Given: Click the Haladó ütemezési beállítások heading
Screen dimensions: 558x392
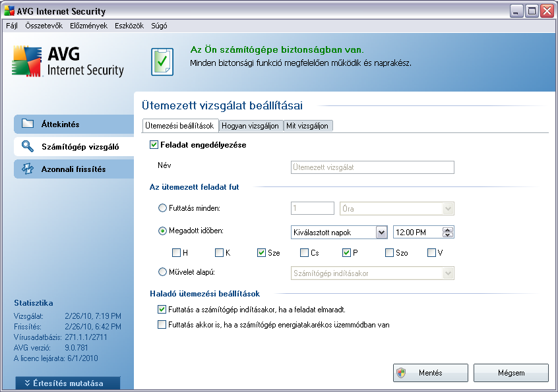Looking at the screenshot, I should click(204, 294).
